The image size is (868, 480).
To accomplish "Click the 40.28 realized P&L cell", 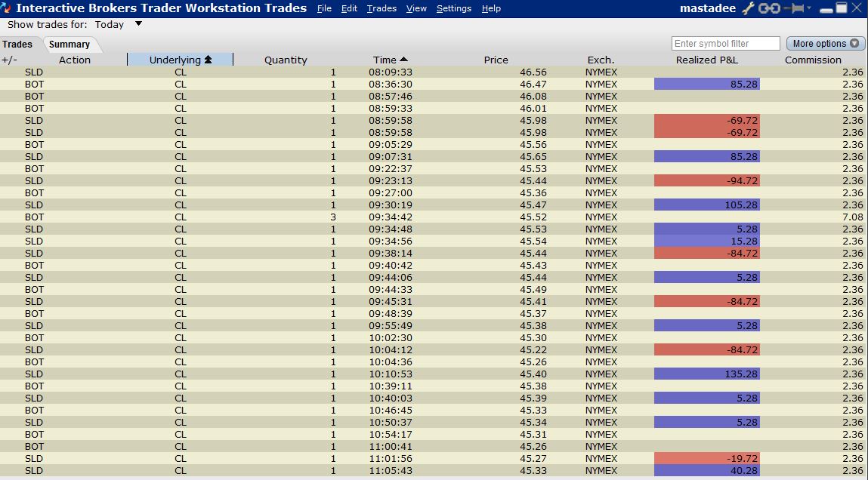I will 707,471.
